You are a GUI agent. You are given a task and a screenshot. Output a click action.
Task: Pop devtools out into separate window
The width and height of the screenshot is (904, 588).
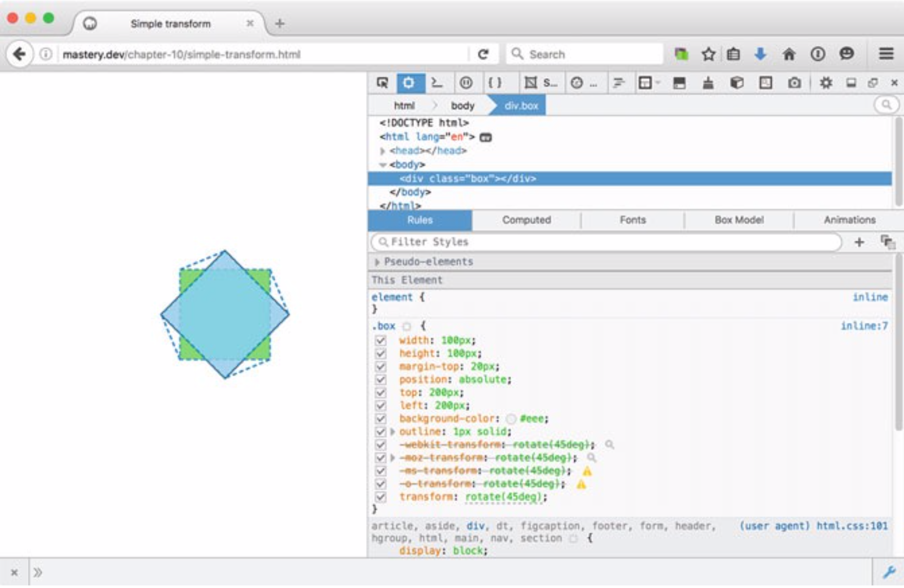point(873,83)
